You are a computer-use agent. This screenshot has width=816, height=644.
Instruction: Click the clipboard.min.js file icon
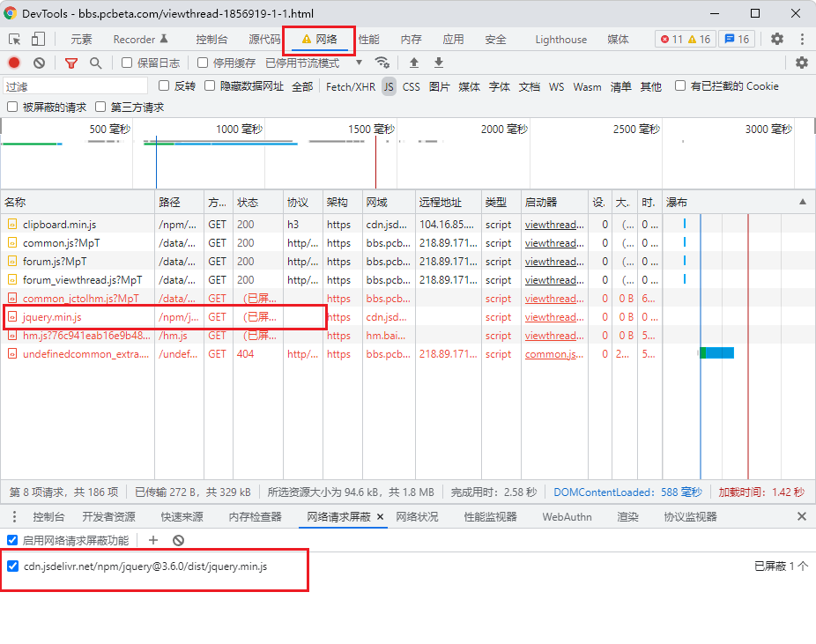12,224
